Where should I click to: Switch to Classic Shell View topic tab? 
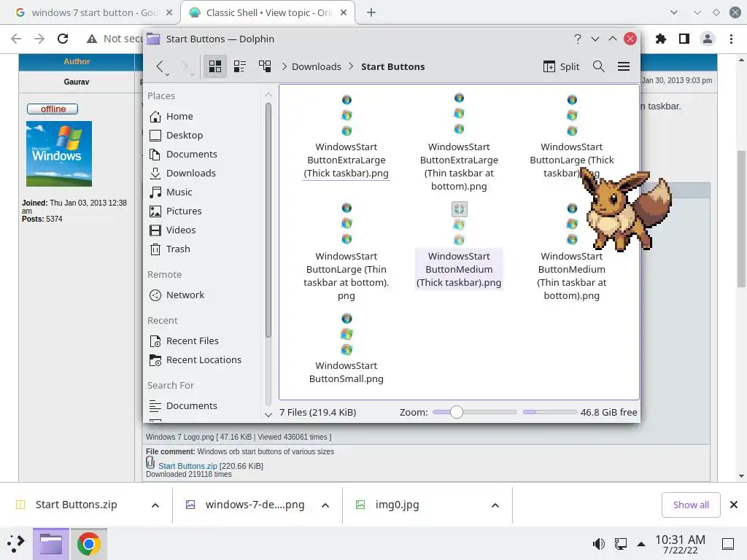pos(267,12)
